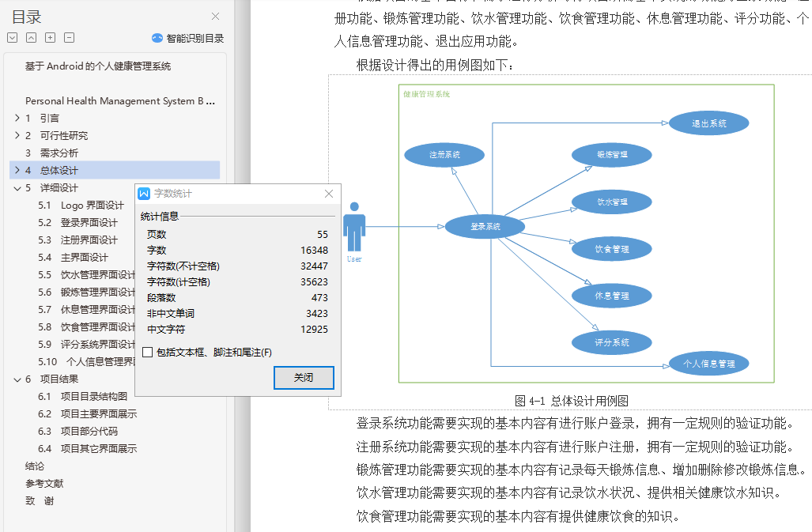Expand chapter 2 可行性研究
The width and height of the screenshot is (812, 532).
pyautogui.click(x=17, y=136)
